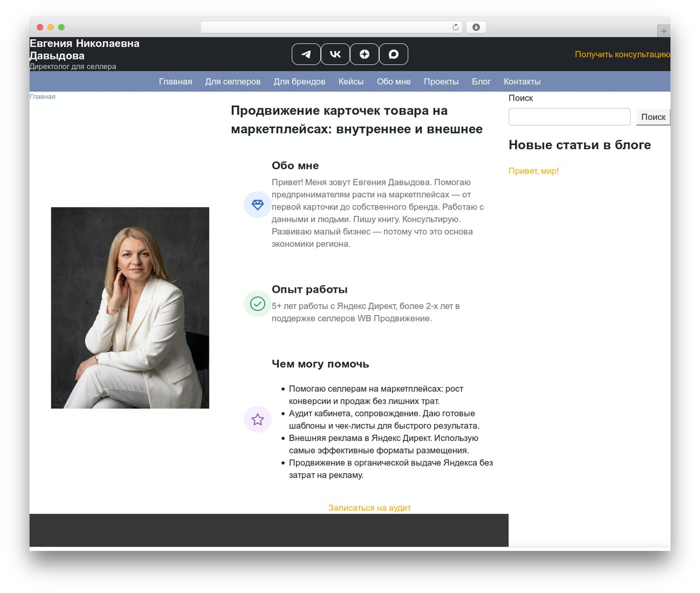Navigate to Кейсы in the menu
This screenshot has height=593, width=700.
point(351,82)
